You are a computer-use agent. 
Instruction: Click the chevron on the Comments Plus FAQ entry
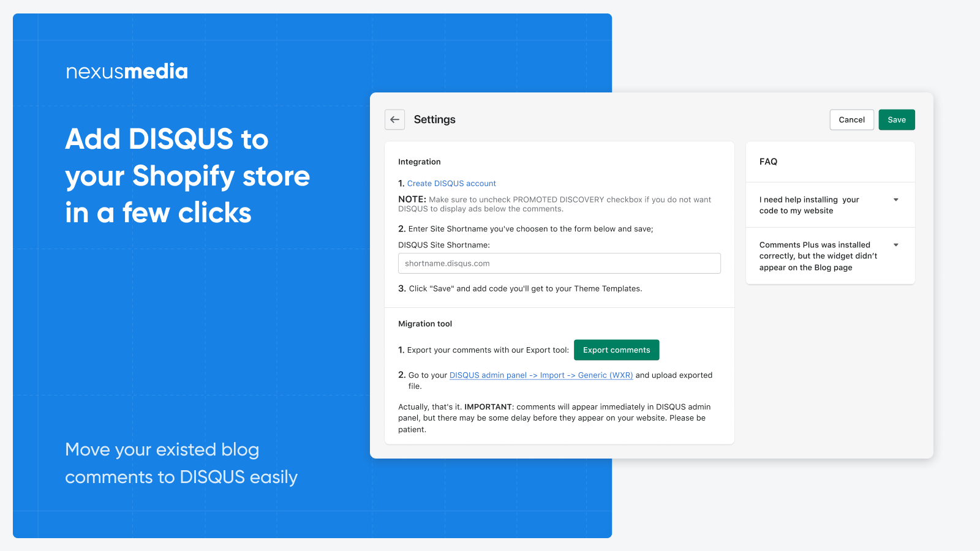coord(895,245)
